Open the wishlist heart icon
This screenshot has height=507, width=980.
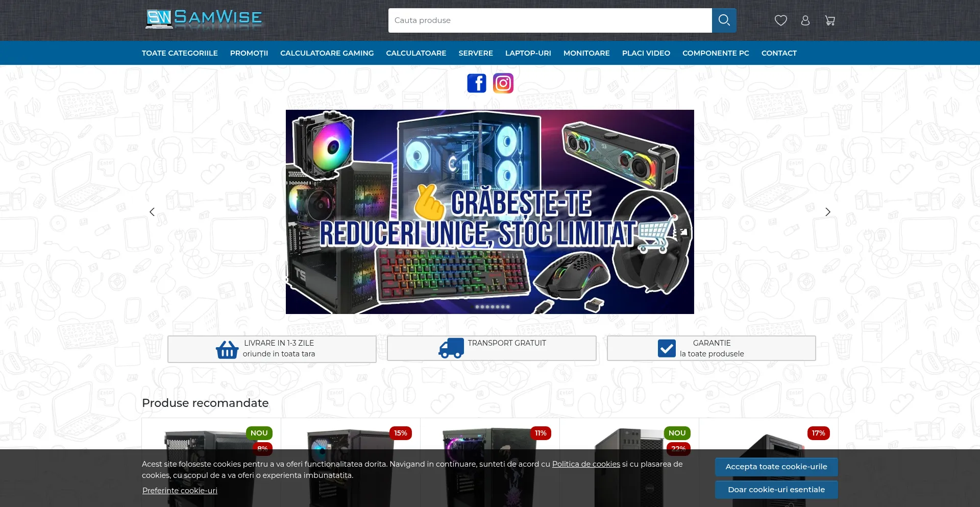click(x=780, y=20)
